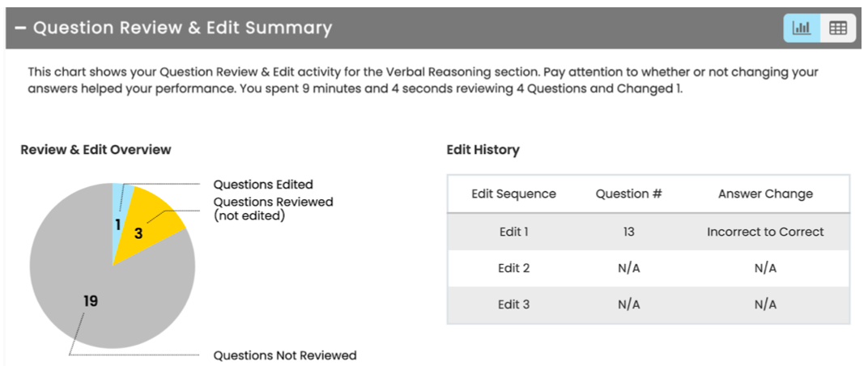The image size is (868, 366).
Task: Click the Question # column header
Action: coord(628,194)
